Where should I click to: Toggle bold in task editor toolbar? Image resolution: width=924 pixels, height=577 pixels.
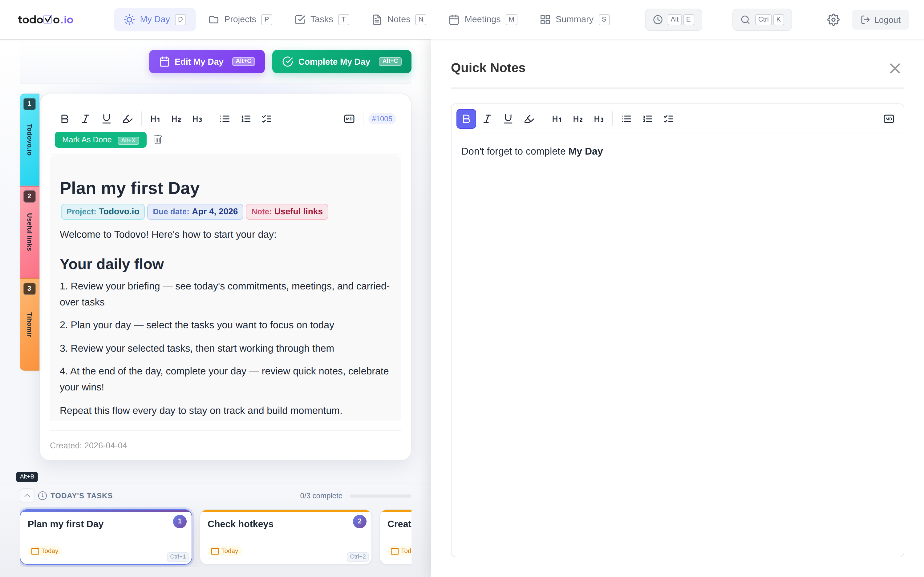click(x=64, y=119)
